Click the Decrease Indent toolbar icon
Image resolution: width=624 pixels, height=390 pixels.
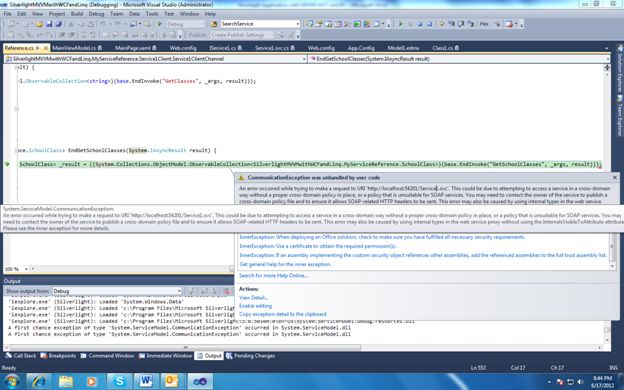click(62, 35)
